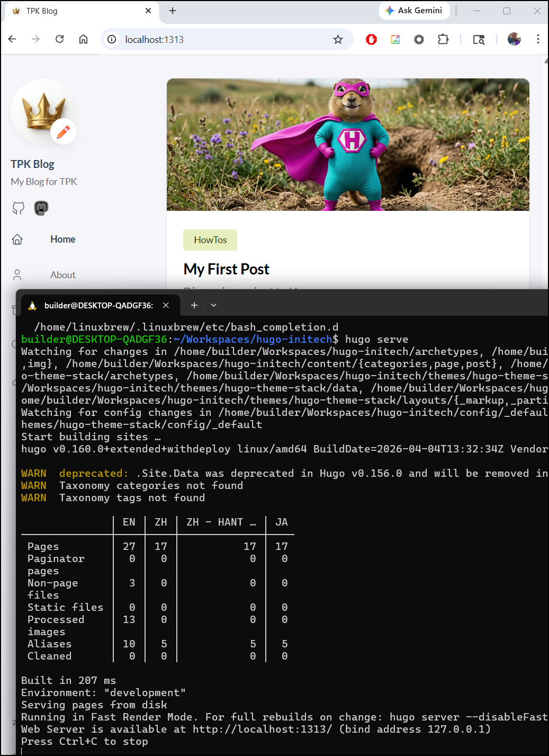Click the HowTos category tag
The image size is (549, 756).
point(210,240)
